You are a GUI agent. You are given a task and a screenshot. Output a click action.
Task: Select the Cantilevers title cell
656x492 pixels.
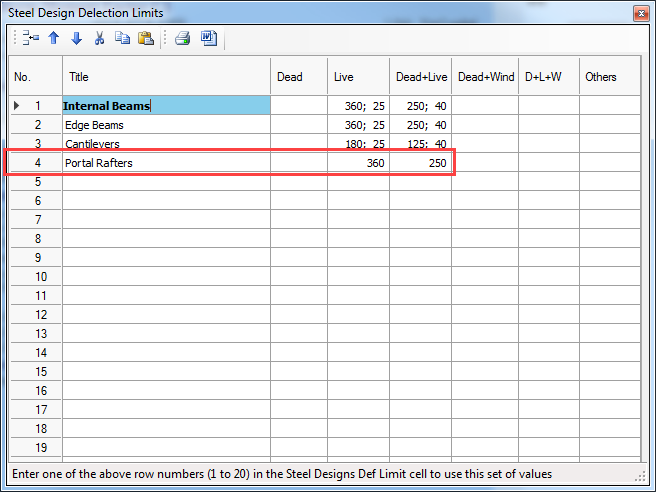tap(166, 144)
